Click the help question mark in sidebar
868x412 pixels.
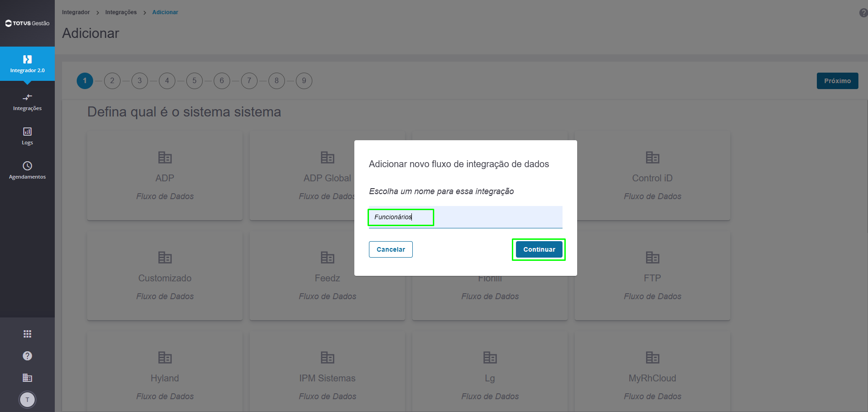click(x=27, y=356)
